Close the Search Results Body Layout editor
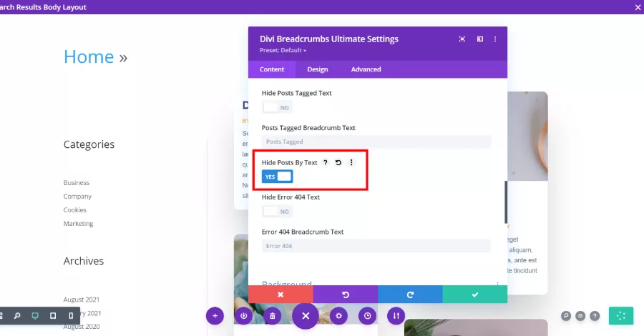644x336 pixels. tap(638, 7)
